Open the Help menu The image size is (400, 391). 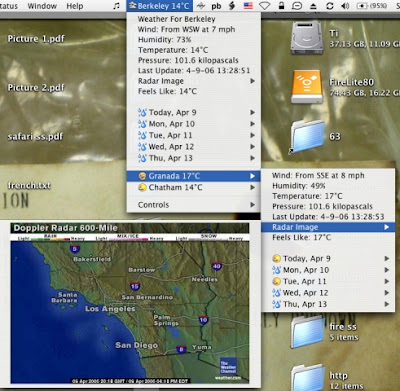[75, 6]
